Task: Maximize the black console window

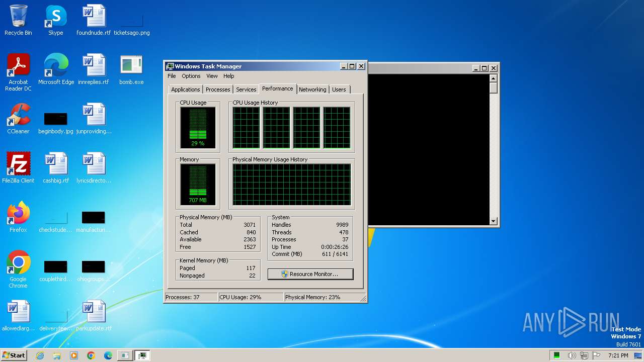Action: (x=485, y=68)
